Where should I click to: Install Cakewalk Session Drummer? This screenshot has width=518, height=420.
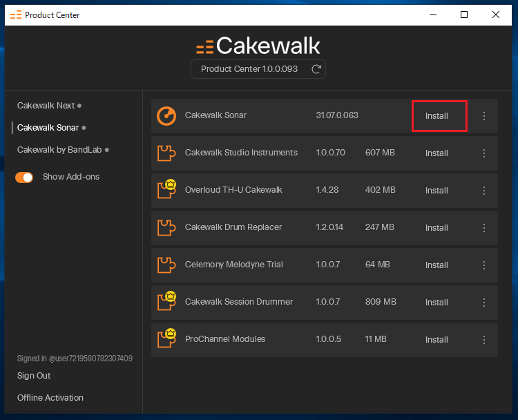tap(437, 303)
